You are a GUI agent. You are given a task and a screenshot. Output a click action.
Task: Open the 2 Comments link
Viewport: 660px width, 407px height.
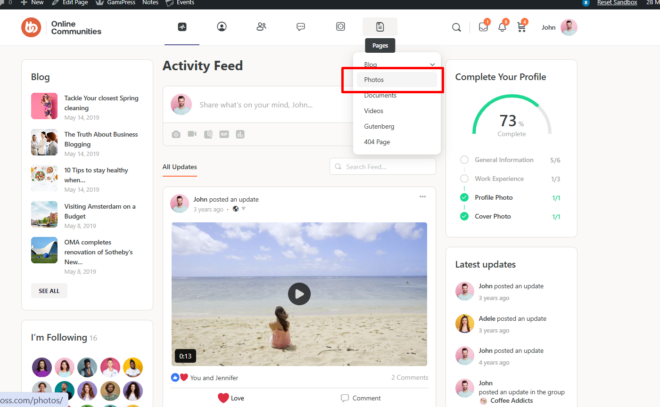(x=410, y=377)
